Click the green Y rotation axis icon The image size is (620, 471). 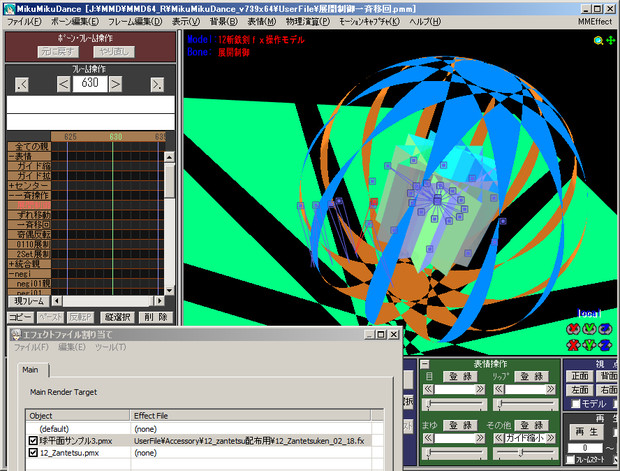[x=589, y=328]
